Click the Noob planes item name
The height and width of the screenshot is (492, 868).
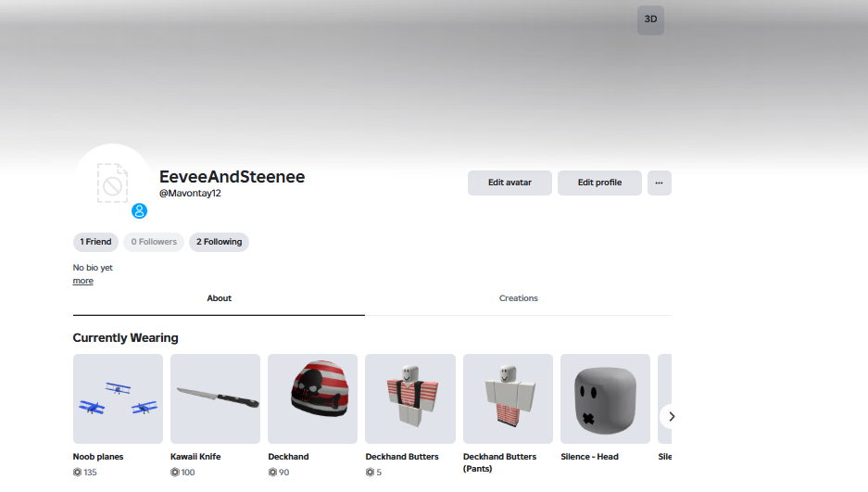[98, 457]
